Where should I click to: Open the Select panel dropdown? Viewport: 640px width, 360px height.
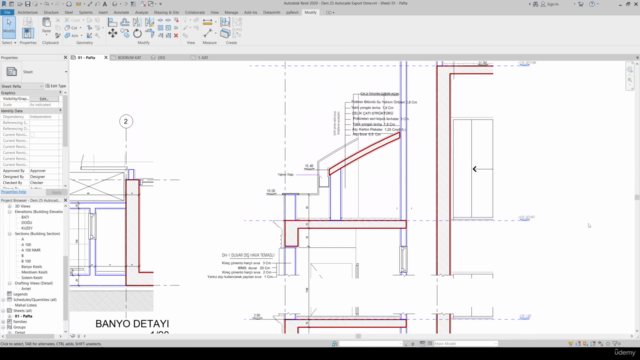9,42
